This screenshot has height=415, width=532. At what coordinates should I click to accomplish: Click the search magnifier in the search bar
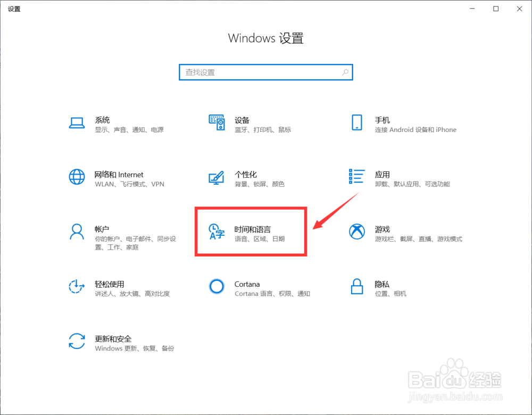click(x=345, y=72)
